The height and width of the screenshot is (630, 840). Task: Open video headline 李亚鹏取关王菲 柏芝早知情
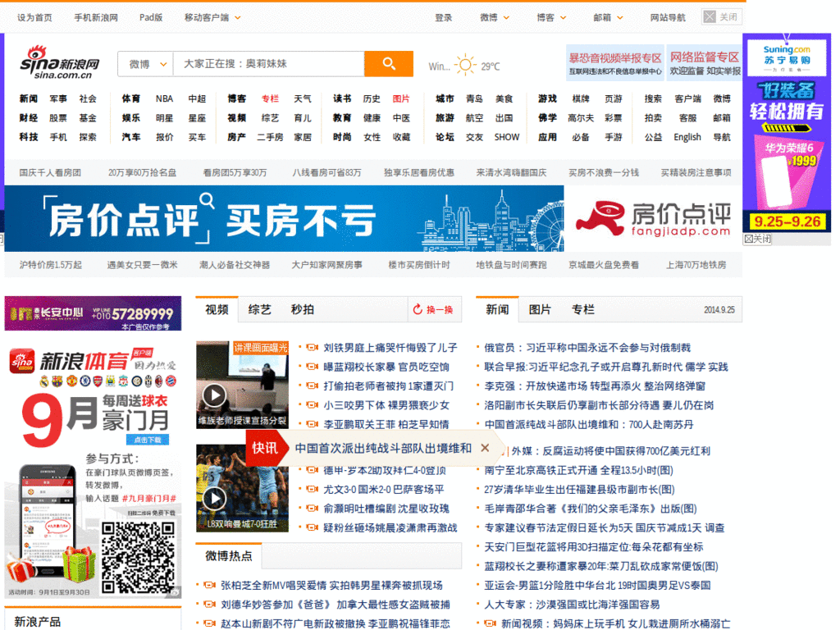point(386,424)
